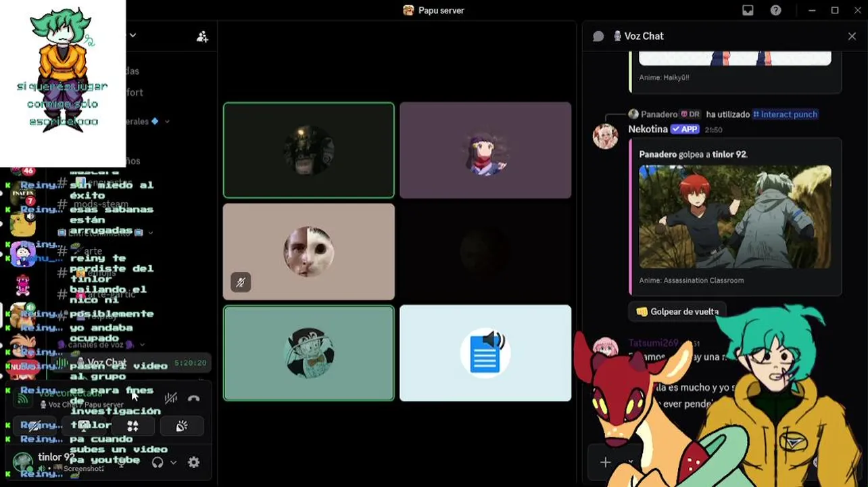Screen dimensions: 868x487
Task: Click the voice connection signal icon
Action: pyautogui.click(x=23, y=398)
